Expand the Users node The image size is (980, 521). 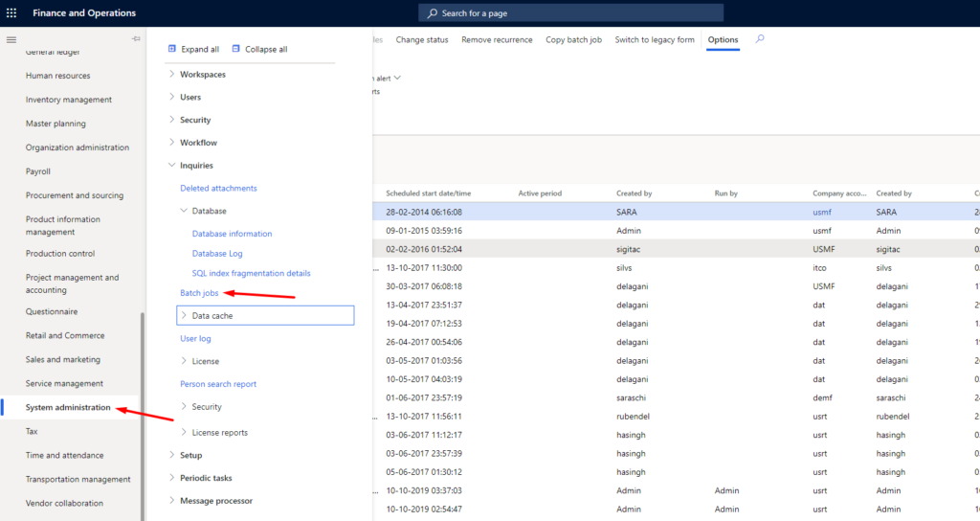171,97
